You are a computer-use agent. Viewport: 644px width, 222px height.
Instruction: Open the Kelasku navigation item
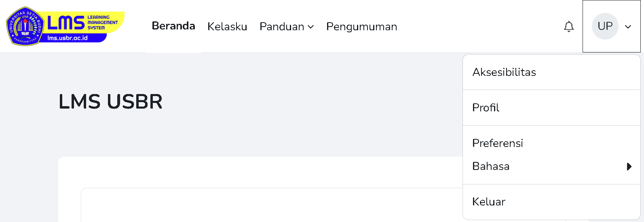point(227,27)
